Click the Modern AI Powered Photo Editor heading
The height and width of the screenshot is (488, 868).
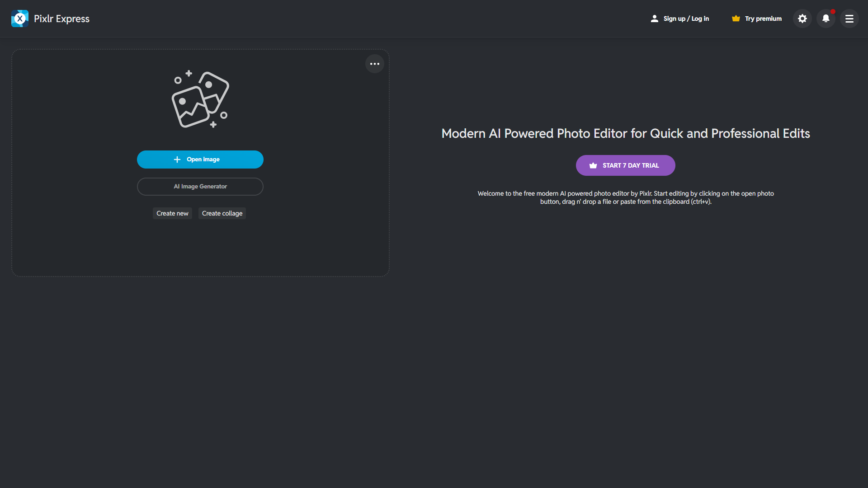625,133
